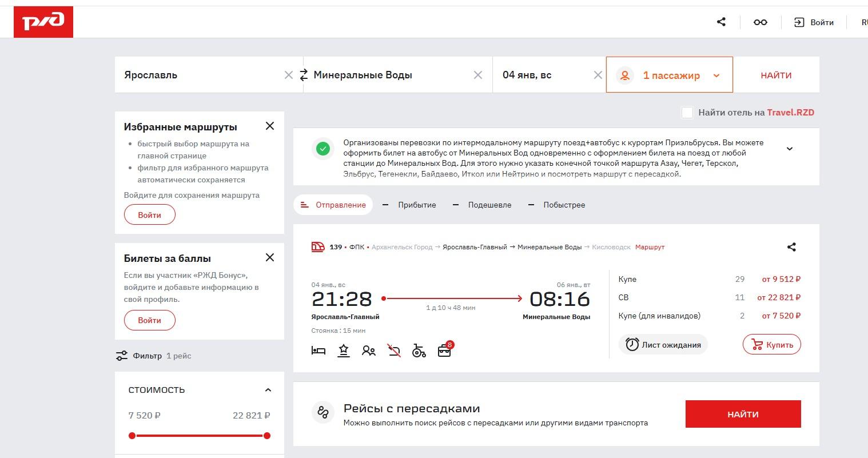Click the Войти text in the header
The width and height of the screenshot is (868, 458).
pyautogui.click(x=822, y=22)
